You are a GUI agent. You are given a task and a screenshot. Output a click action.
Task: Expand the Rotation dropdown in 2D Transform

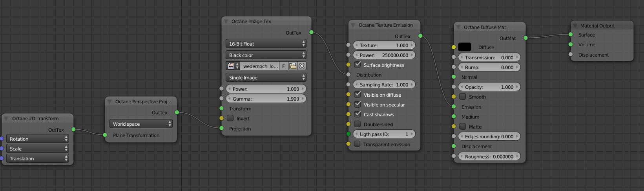pyautogui.click(x=38, y=139)
